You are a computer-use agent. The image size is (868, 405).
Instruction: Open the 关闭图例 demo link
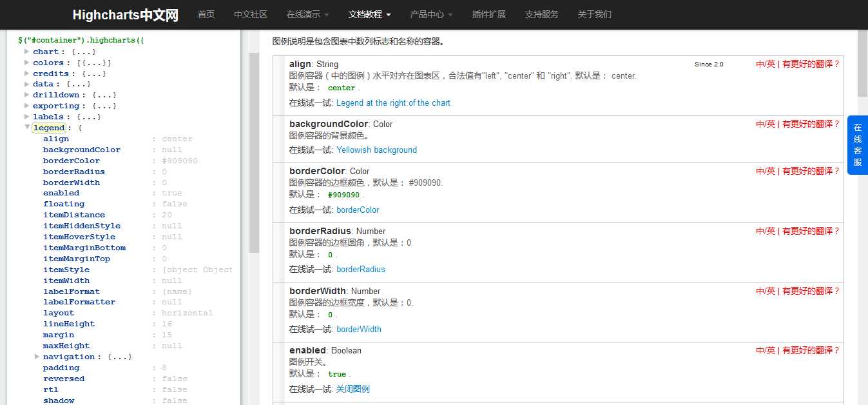(x=353, y=389)
